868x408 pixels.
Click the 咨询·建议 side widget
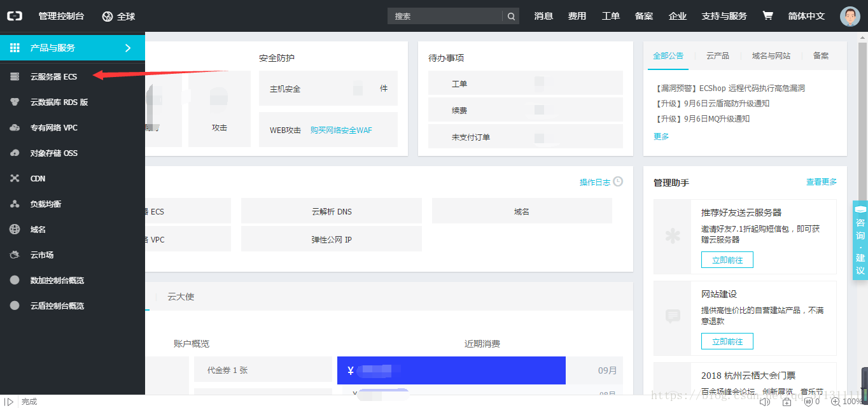pyautogui.click(x=860, y=241)
